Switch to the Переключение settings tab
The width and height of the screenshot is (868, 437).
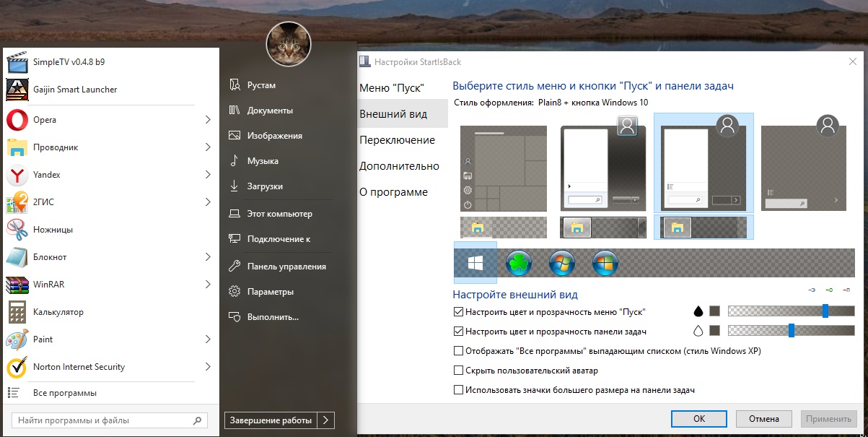pyautogui.click(x=397, y=140)
